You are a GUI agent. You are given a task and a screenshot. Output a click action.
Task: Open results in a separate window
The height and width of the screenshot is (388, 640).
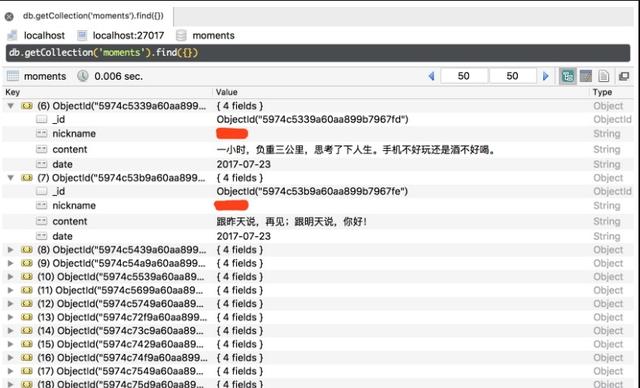click(624, 76)
